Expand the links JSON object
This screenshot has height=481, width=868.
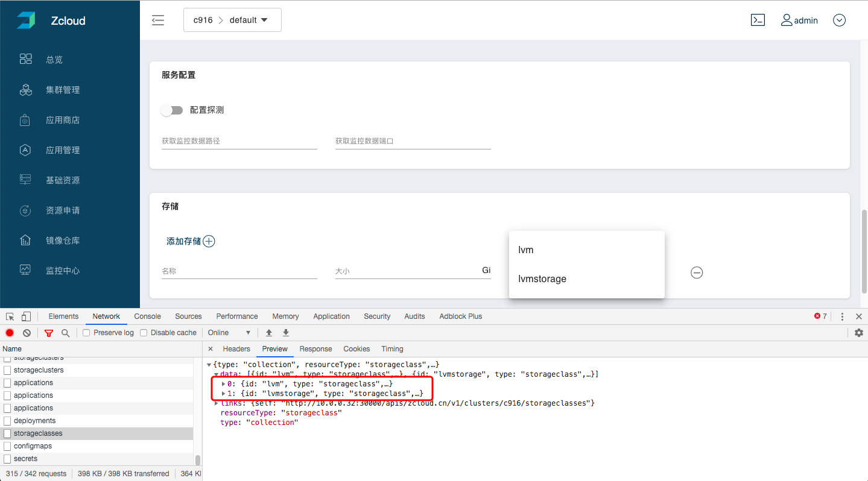pos(217,403)
